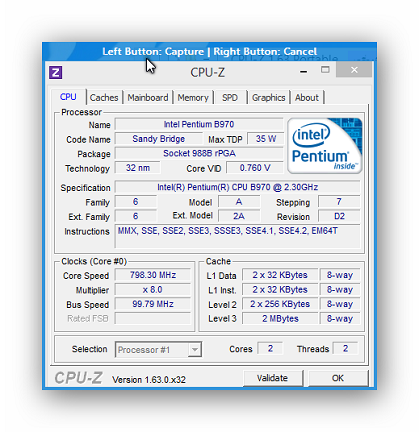Select the CPU tab
Image resolution: width=419 pixels, height=432 pixels.
pos(68,97)
